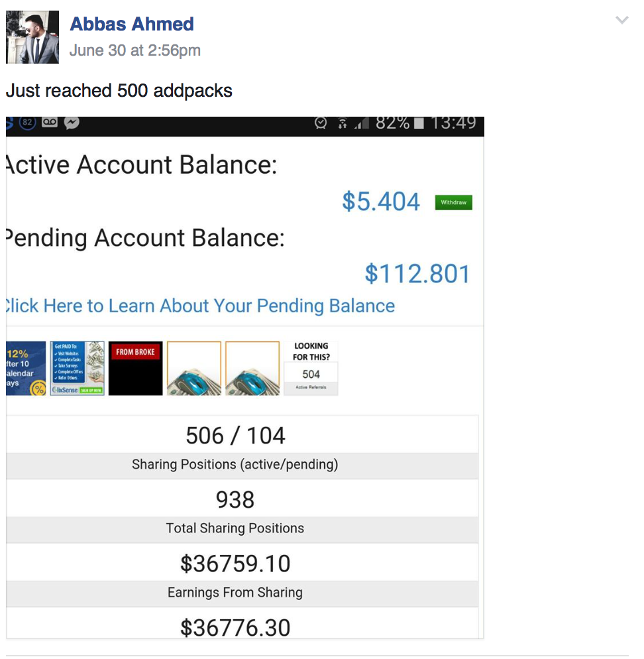Click the '12% after 10 calendar days' banner
644x659 pixels.
point(25,368)
